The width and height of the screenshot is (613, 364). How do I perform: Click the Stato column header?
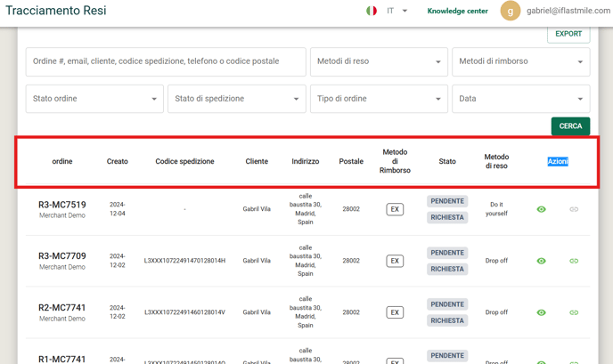coord(447,161)
